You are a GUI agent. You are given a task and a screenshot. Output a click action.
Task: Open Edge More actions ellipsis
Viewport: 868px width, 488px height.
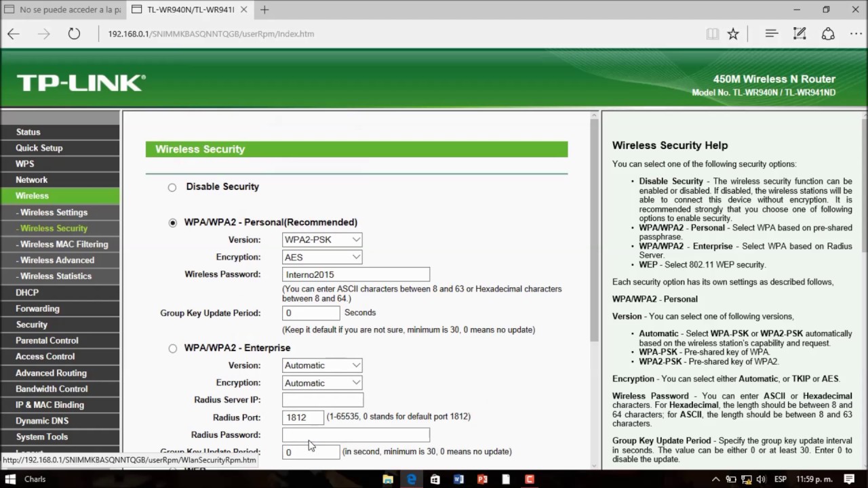click(x=855, y=33)
